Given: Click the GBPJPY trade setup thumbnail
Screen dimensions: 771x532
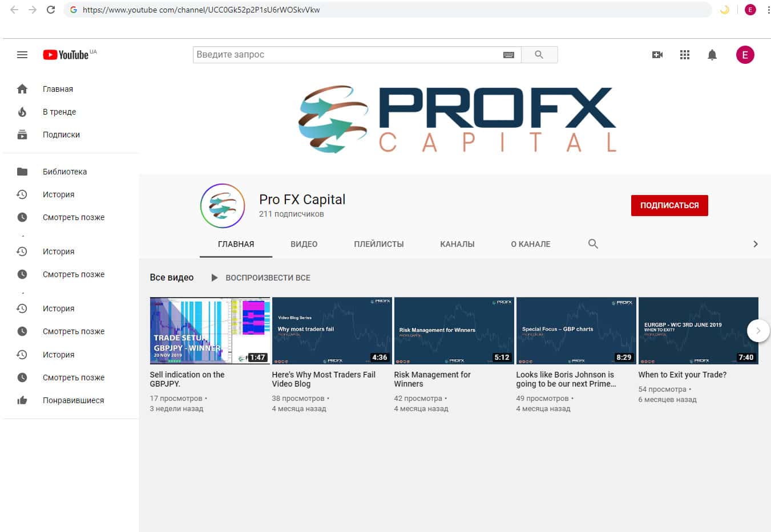Looking at the screenshot, I should [210, 331].
